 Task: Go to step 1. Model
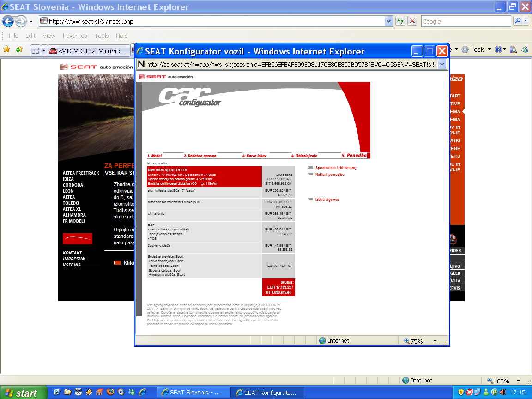coord(154,156)
